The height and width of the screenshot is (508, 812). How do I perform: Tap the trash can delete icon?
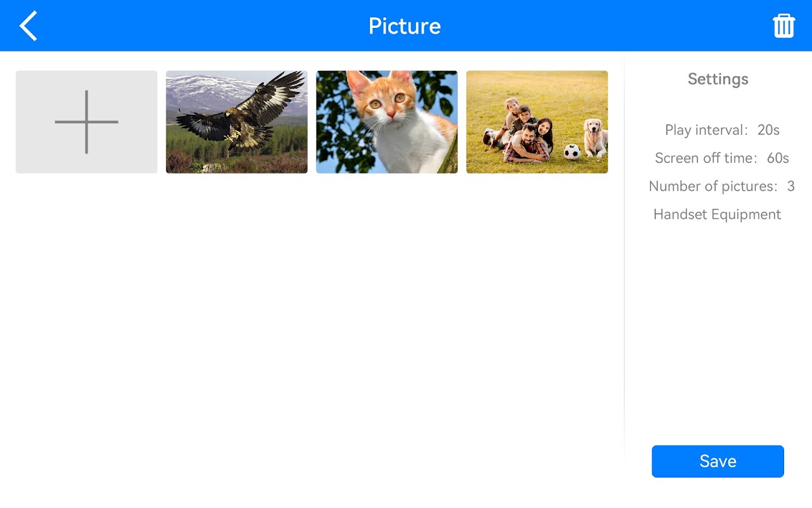click(783, 26)
